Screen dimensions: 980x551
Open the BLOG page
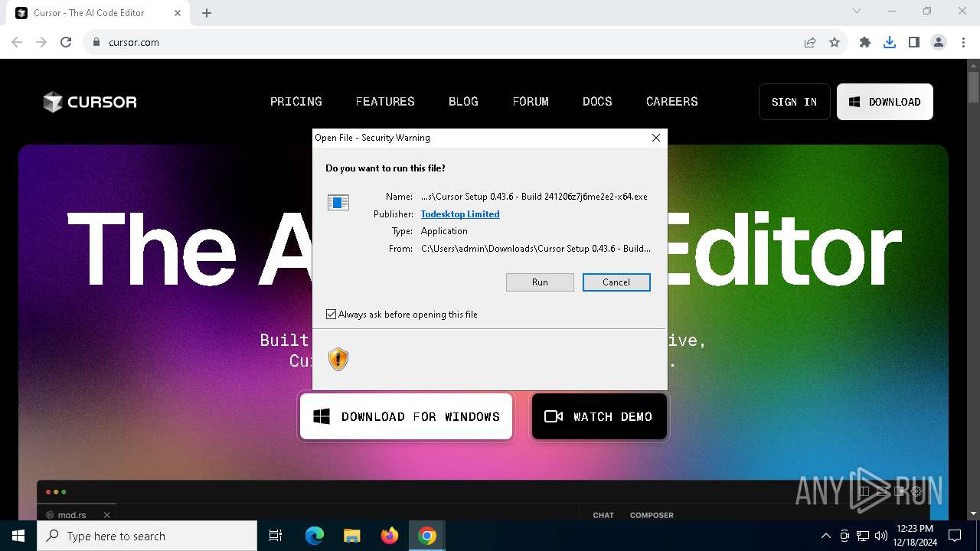click(463, 102)
